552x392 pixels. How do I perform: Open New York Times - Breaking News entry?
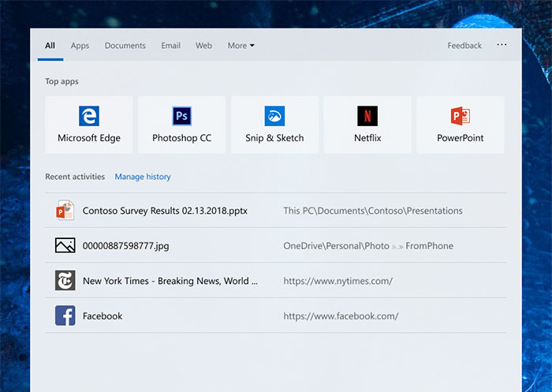tap(170, 281)
